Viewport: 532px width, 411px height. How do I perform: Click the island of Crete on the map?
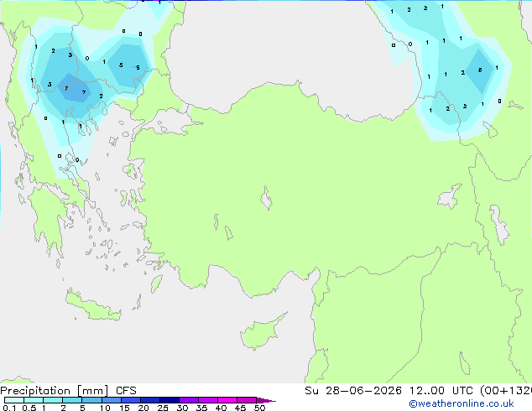pos(93,306)
